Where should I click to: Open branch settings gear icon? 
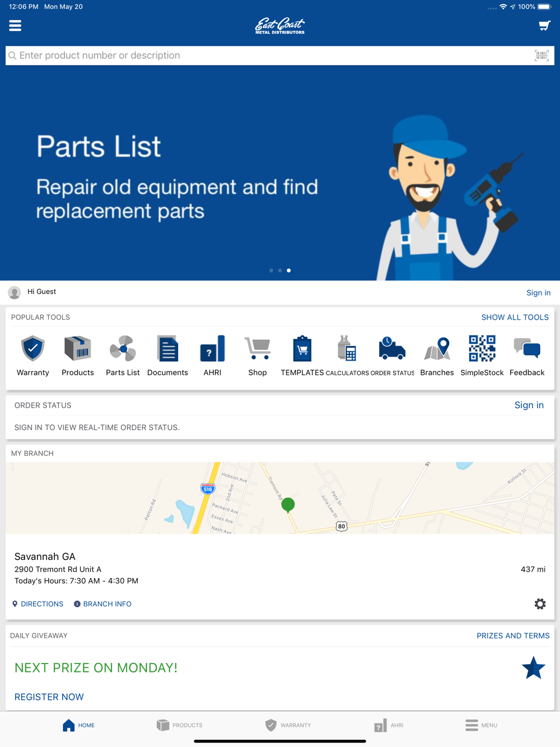[540, 604]
